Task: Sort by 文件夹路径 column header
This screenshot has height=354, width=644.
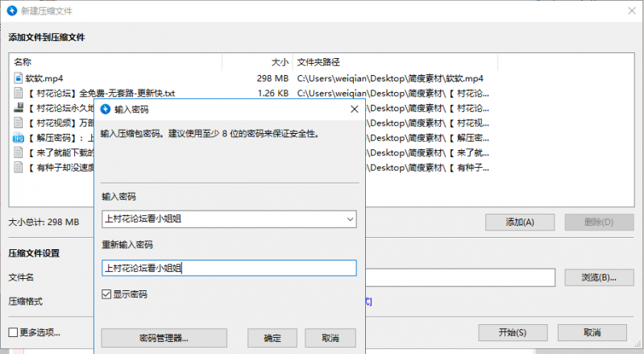Action: click(318, 61)
